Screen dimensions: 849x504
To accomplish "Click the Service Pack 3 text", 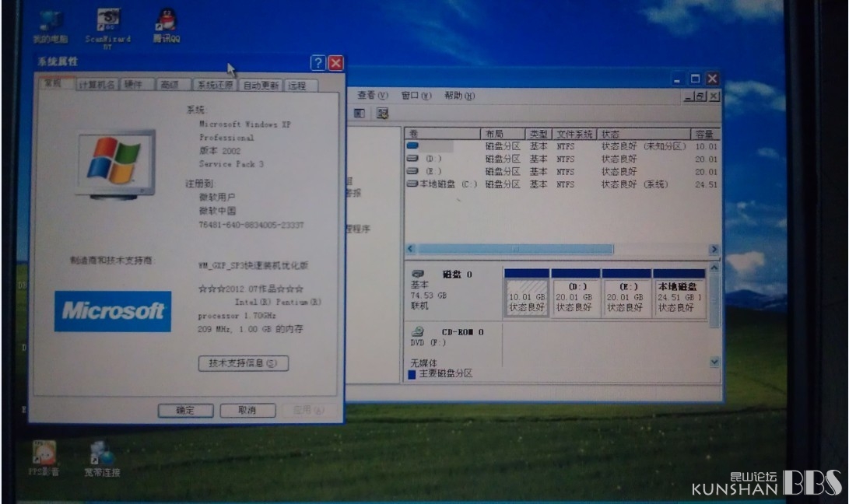I will point(231,163).
